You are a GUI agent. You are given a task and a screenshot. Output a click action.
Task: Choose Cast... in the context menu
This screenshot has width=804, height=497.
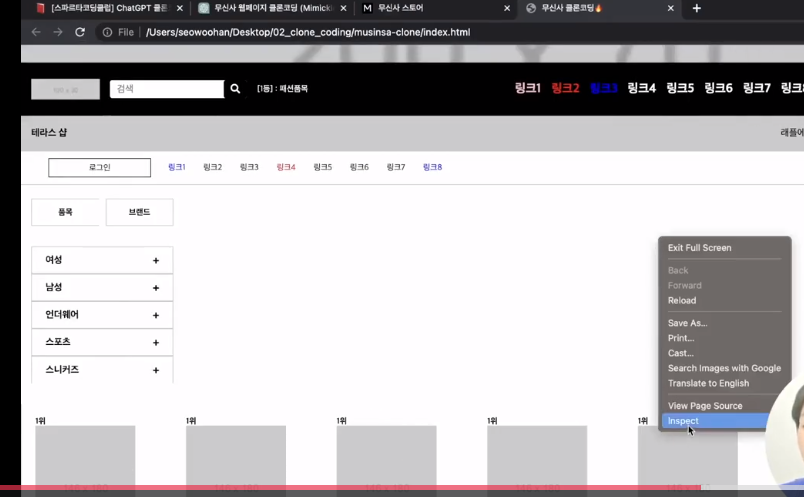click(x=680, y=353)
